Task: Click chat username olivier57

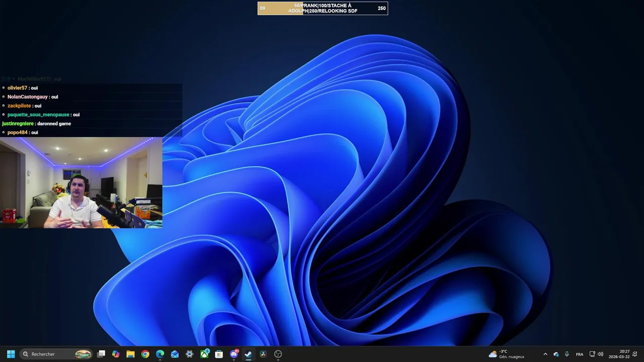Action: coord(17,88)
